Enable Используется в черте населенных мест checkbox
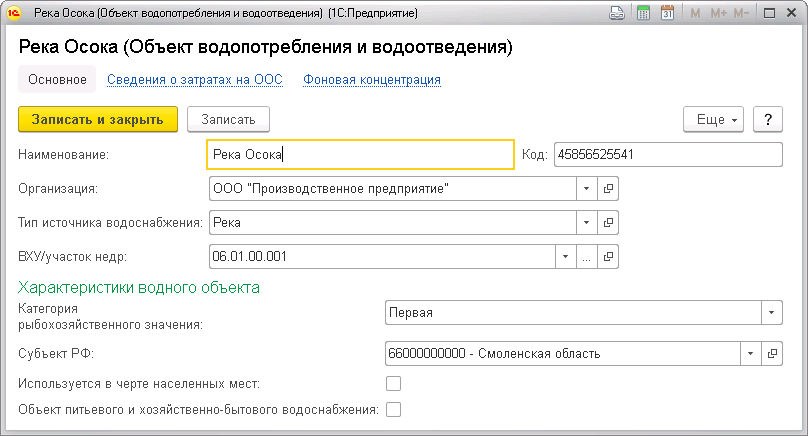This screenshot has height=436, width=808. tap(393, 383)
